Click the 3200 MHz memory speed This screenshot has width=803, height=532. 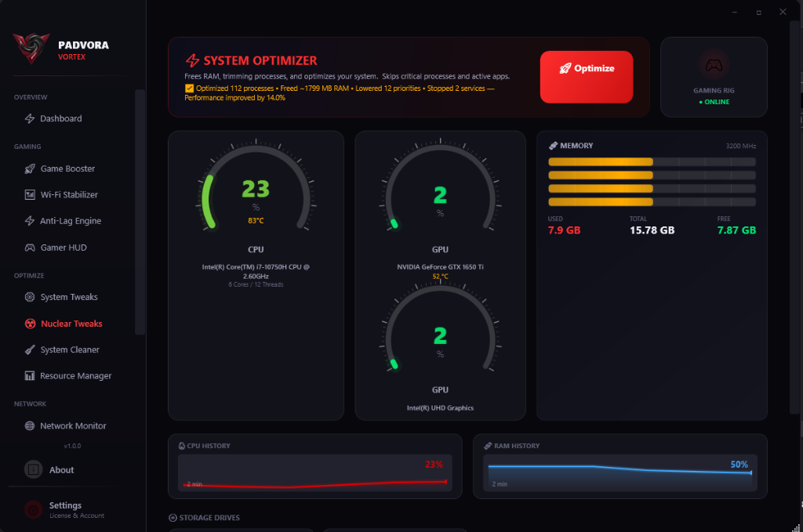coord(740,147)
